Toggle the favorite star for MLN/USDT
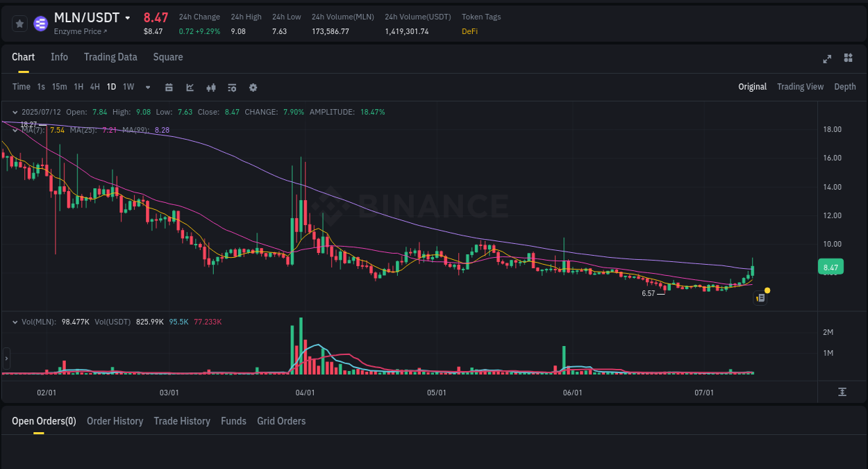This screenshot has height=469, width=868. coord(19,23)
